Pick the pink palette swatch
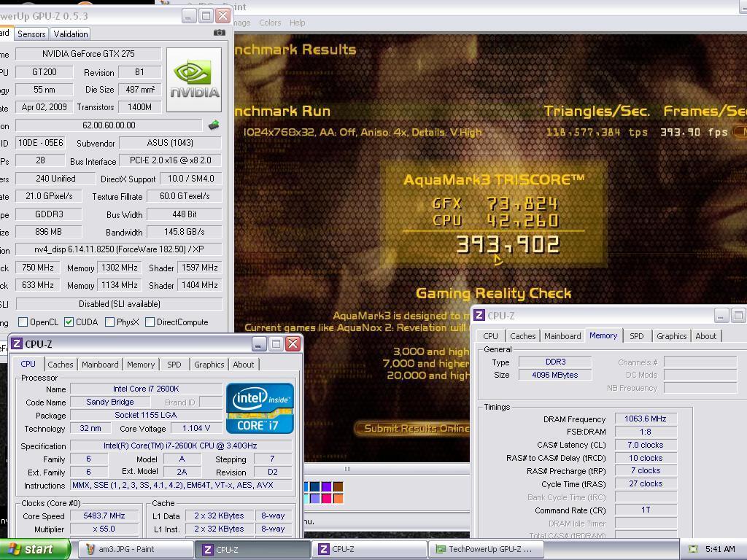 pyautogui.click(x=326, y=498)
